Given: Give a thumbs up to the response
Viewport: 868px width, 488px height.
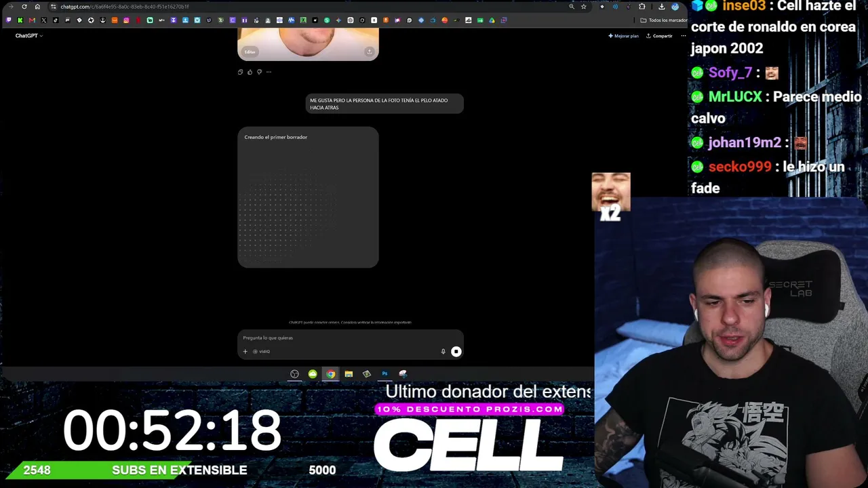Looking at the screenshot, I should (250, 72).
